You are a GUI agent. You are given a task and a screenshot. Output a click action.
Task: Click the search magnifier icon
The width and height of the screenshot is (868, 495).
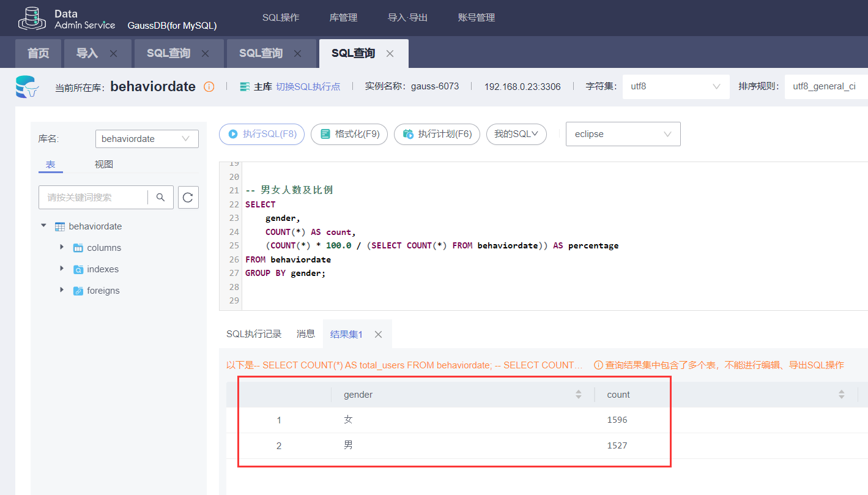tap(161, 197)
